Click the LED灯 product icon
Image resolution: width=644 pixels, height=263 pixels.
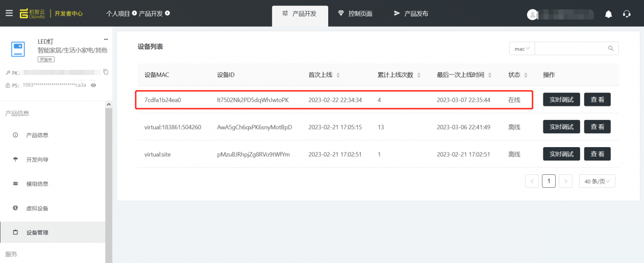18,49
